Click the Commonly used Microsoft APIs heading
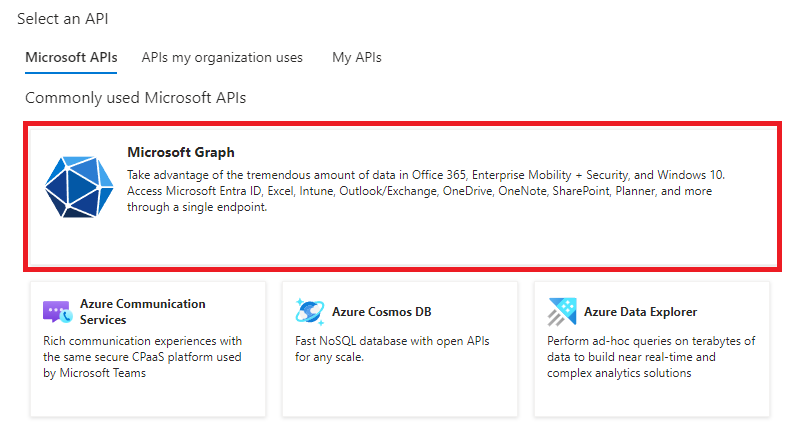This screenshot has width=806, height=429. 135,98
